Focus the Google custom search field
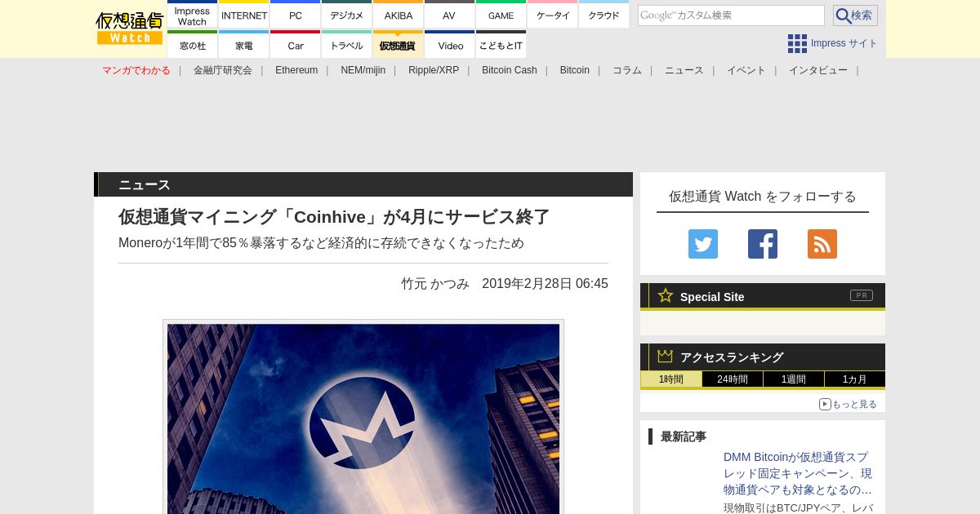 731,16
